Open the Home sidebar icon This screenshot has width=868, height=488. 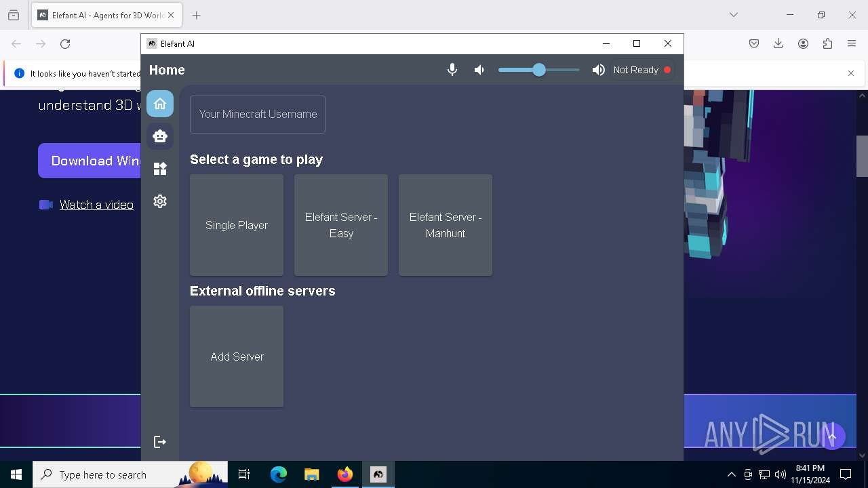tap(160, 104)
